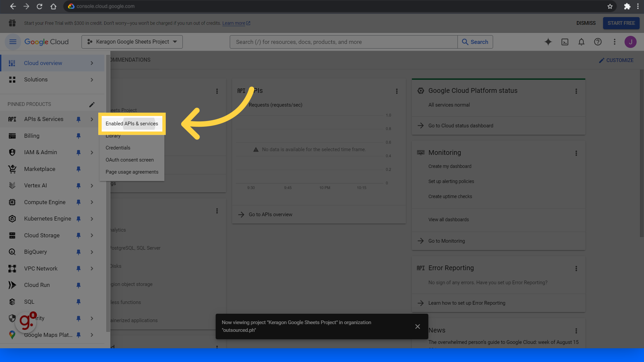Expand BigQuery submenu chevron

click(92, 252)
